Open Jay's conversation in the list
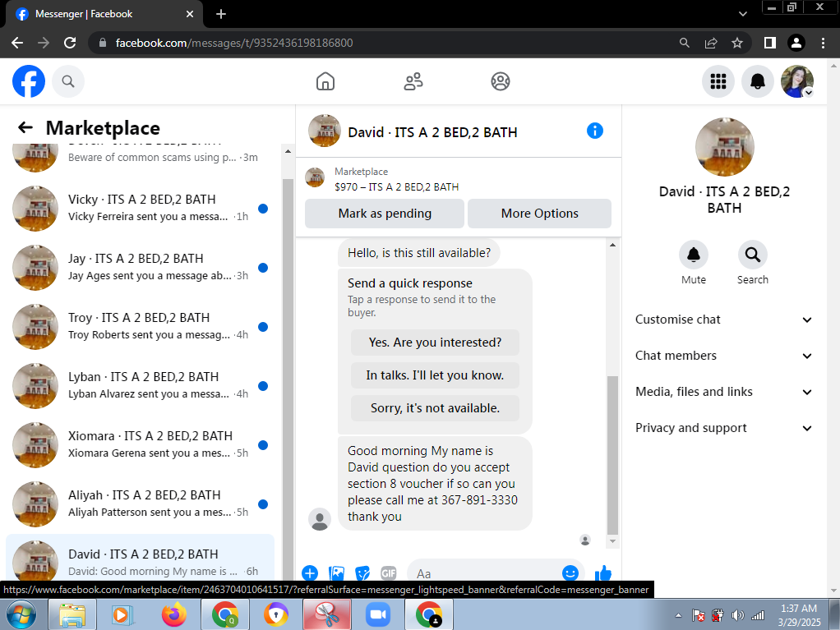This screenshot has height=630, width=840. [141, 268]
